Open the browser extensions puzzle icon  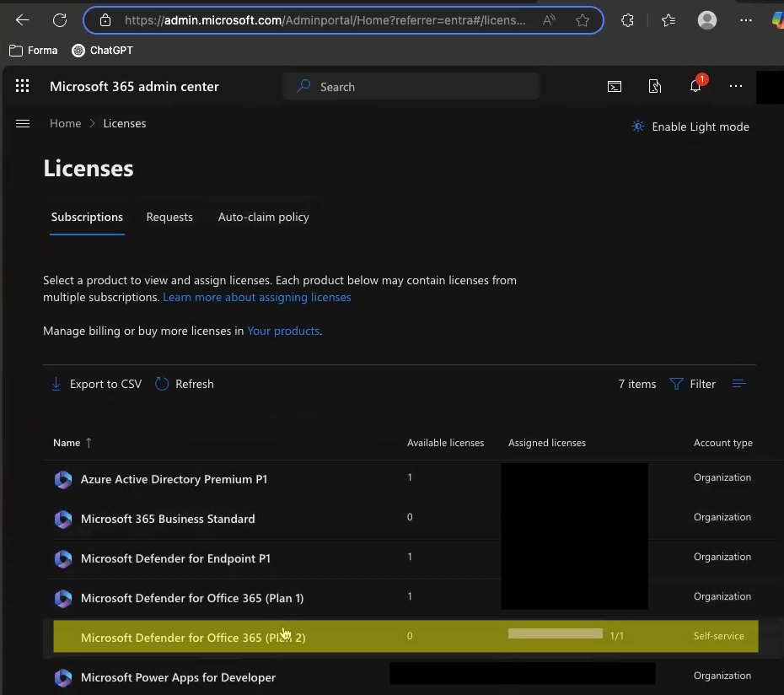point(627,20)
